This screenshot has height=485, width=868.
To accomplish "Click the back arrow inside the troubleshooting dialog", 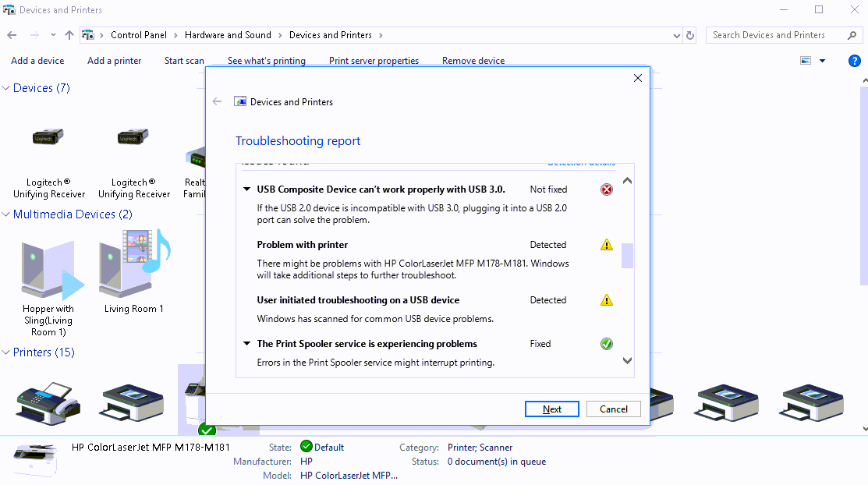I will (218, 101).
